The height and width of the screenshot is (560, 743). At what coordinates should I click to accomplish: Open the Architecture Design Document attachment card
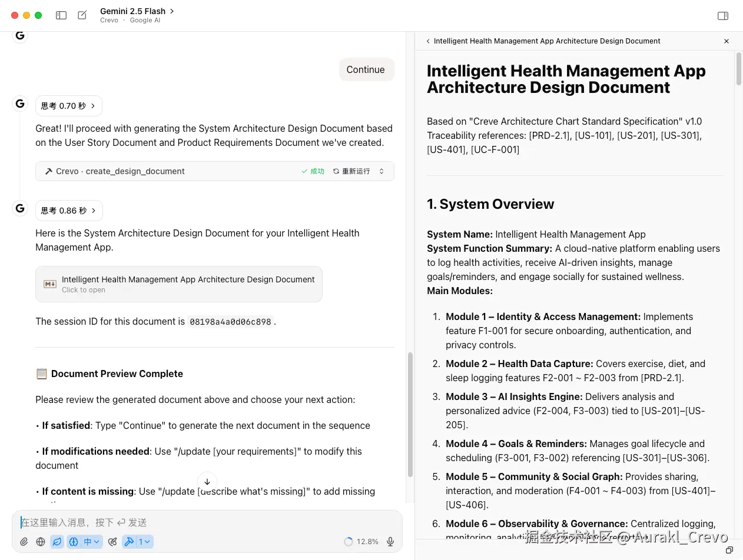[x=179, y=284]
